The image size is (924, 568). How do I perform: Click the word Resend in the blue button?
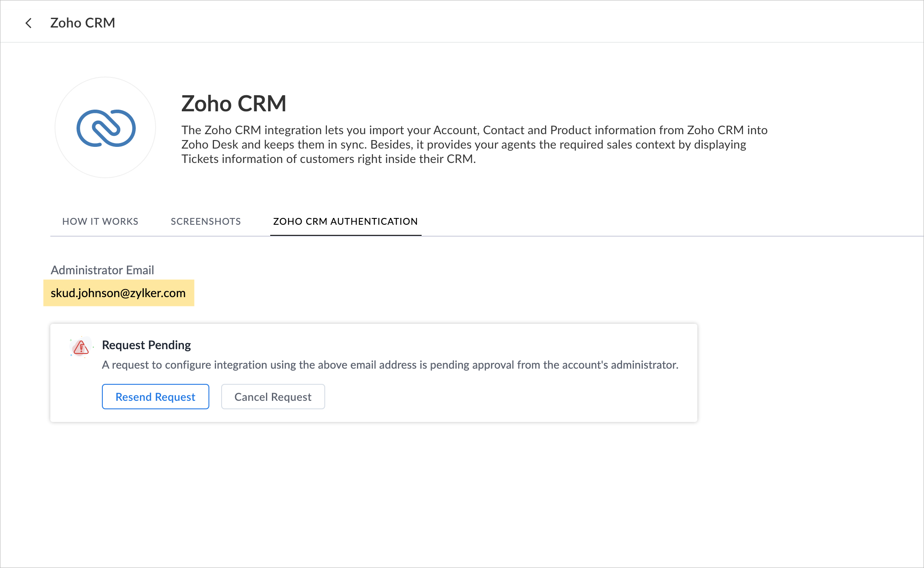pyautogui.click(x=133, y=397)
